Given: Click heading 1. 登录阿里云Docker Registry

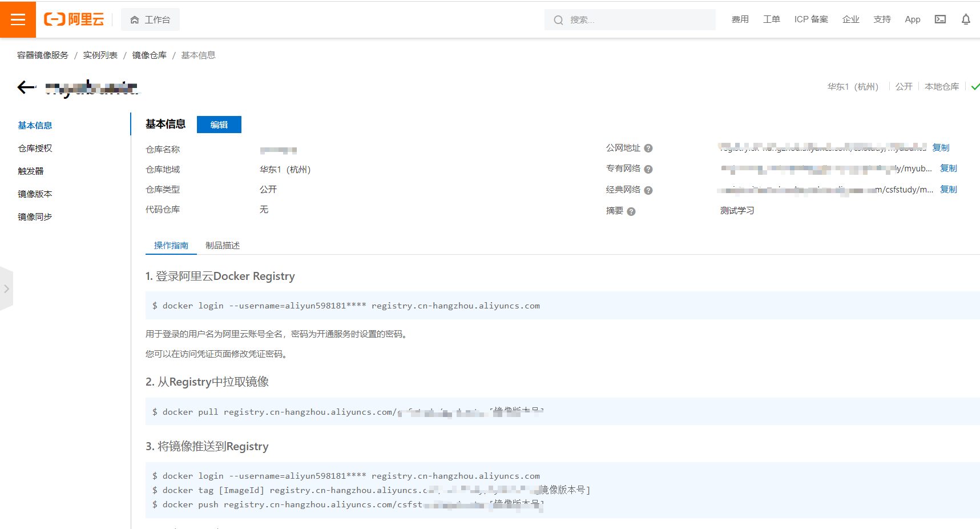Looking at the screenshot, I should (x=220, y=276).
